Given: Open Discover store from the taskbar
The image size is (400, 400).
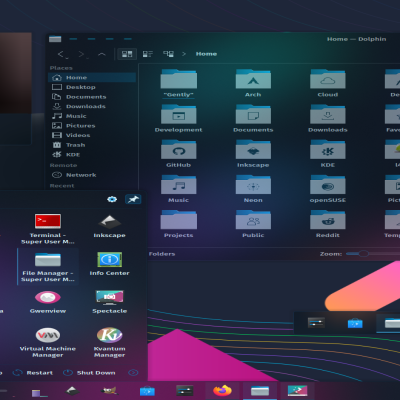Looking at the screenshot, I should pos(147,391).
